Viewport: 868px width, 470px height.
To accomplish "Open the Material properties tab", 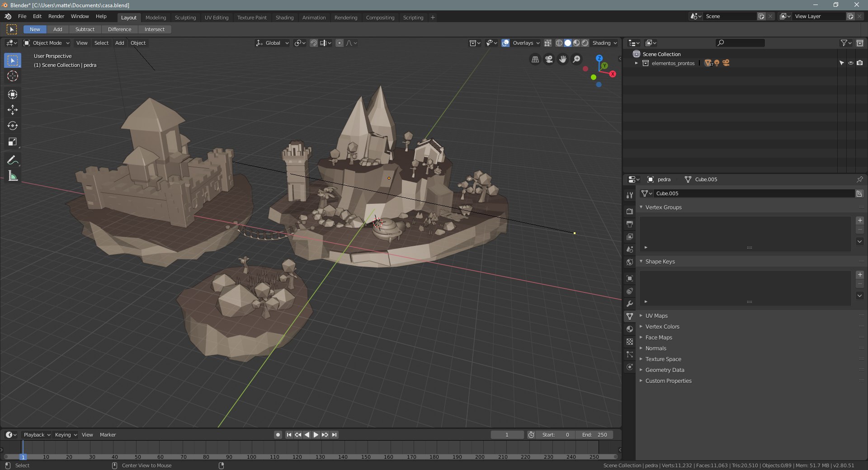I will pyautogui.click(x=630, y=329).
